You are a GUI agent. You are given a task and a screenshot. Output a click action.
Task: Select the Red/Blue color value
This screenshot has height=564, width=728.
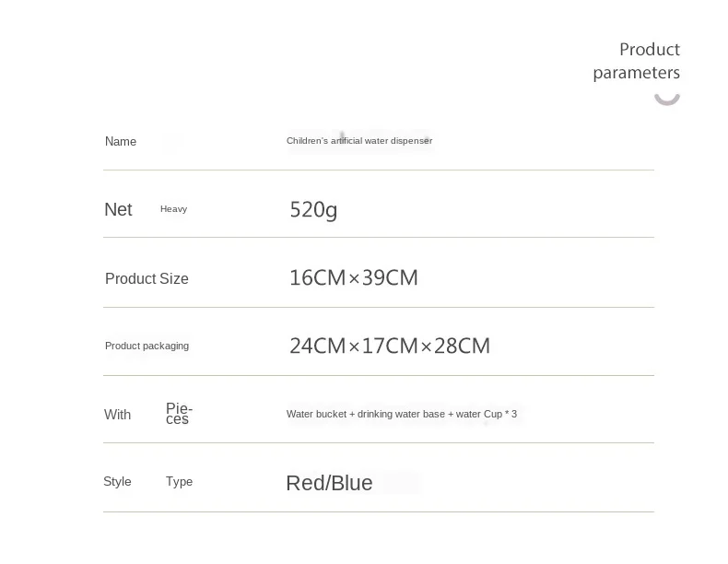(329, 484)
